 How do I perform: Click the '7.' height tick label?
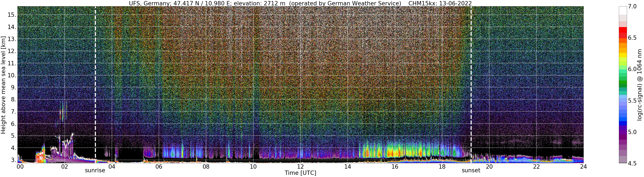point(14,112)
